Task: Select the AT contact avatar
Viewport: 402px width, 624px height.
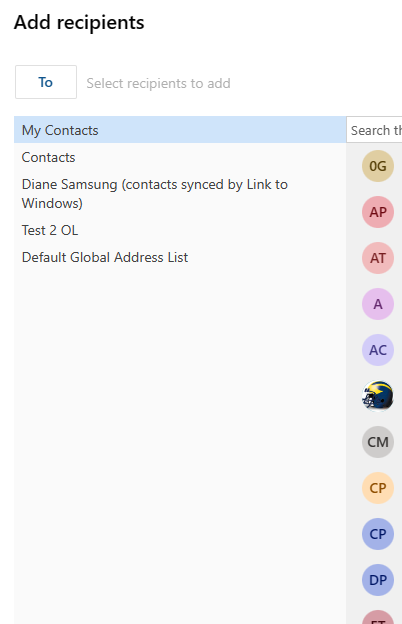Action: [x=378, y=258]
